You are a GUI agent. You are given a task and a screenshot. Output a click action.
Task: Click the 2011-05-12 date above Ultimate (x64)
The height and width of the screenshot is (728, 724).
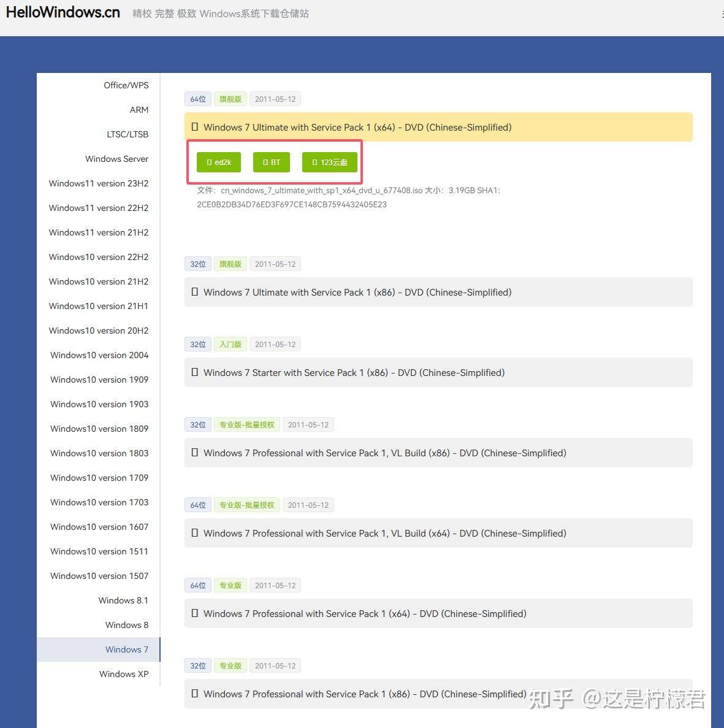[x=275, y=99]
